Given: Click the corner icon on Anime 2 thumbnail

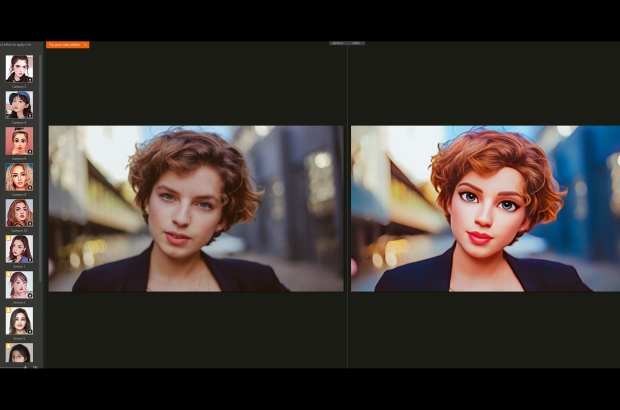Looking at the screenshot, I should click(x=29, y=295).
